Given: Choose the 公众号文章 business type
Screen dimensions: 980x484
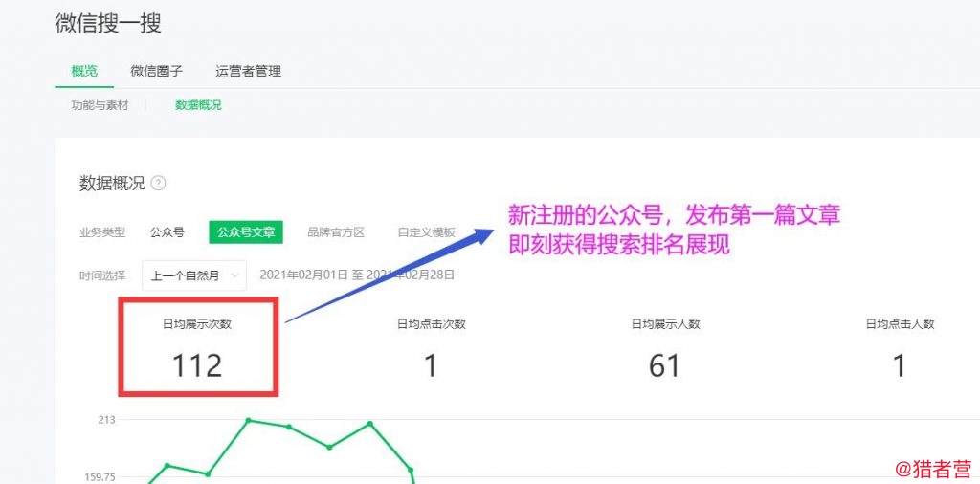Looking at the screenshot, I should coord(246,233).
